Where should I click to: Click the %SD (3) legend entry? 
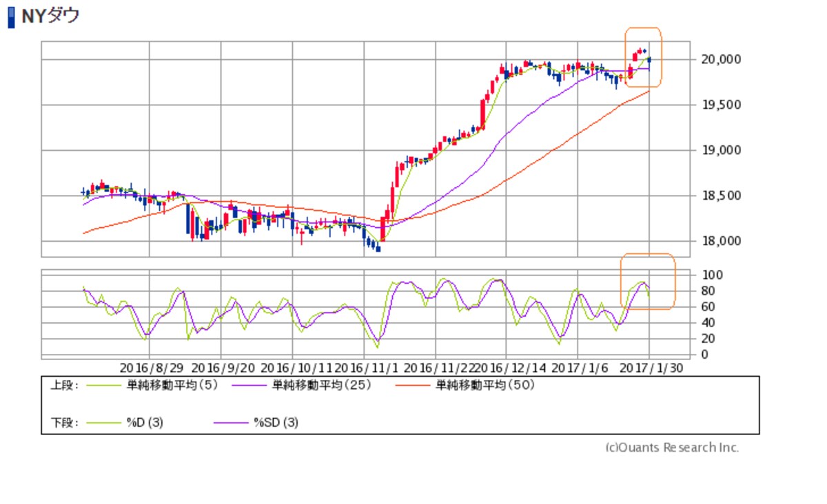coord(276,423)
